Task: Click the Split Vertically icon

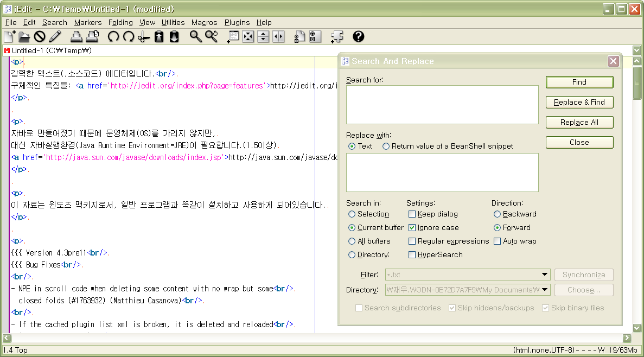Action: point(278,36)
